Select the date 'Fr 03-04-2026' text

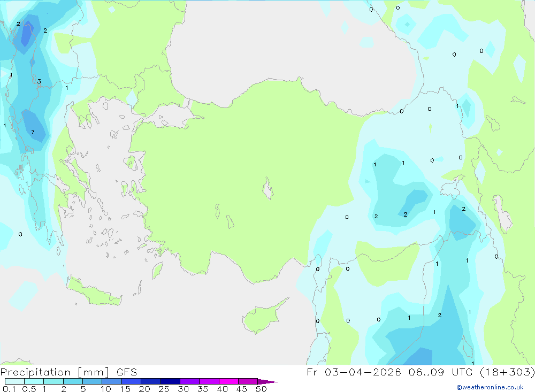(354, 372)
